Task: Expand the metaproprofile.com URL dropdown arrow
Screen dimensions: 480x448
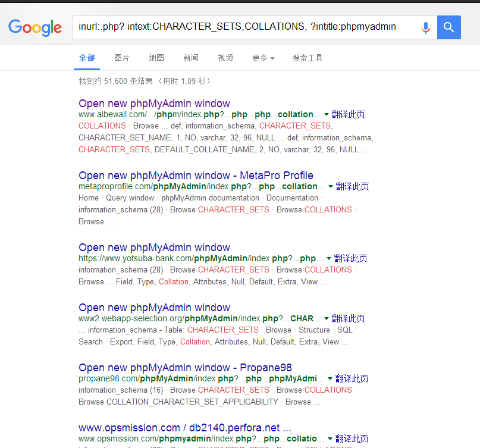Action: (x=331, y=186)
